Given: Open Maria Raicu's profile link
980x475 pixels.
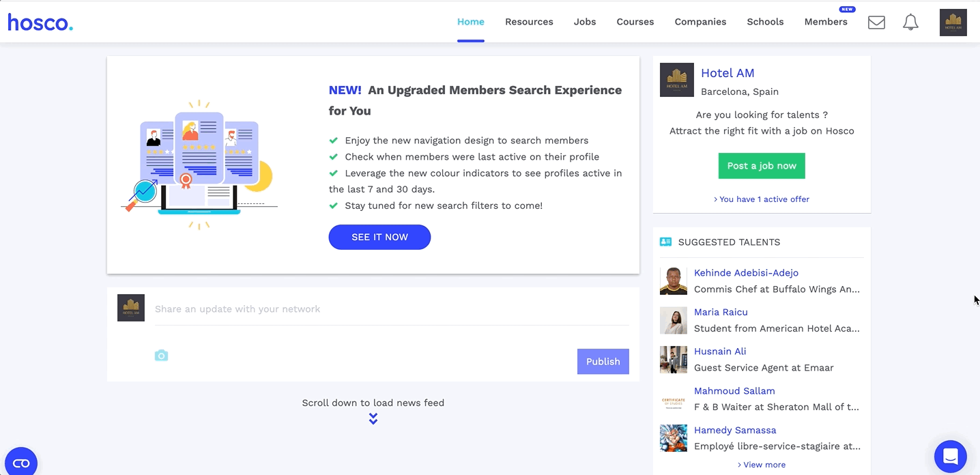Looking at the screenshot, I should [x=721, y=312].
